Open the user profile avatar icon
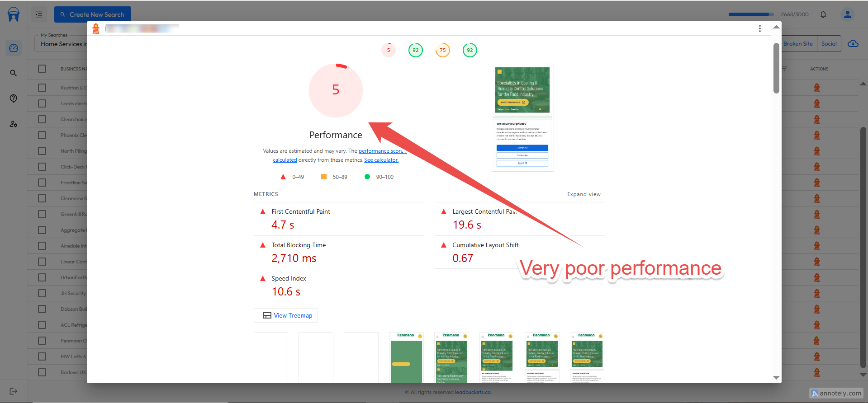 [848, 14]
